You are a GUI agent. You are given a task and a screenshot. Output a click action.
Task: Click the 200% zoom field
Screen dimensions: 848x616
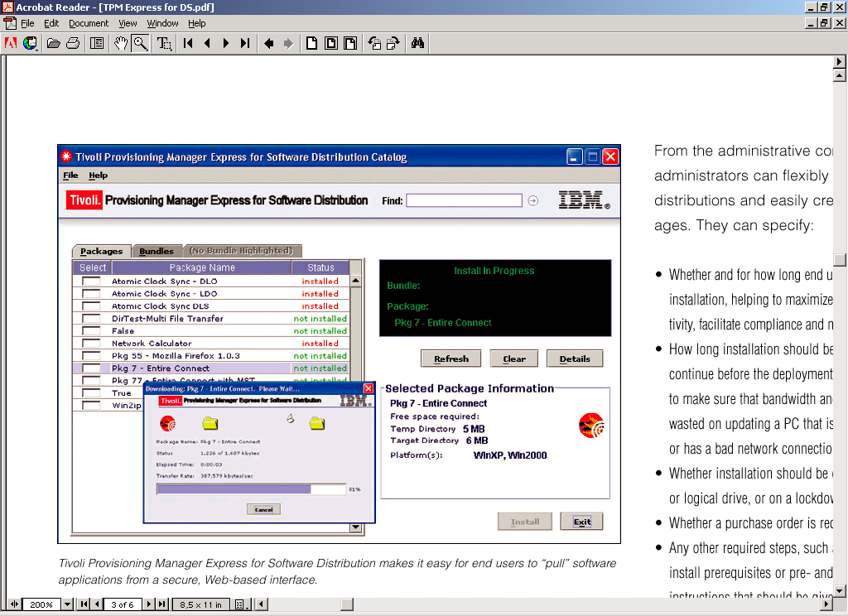41,604
